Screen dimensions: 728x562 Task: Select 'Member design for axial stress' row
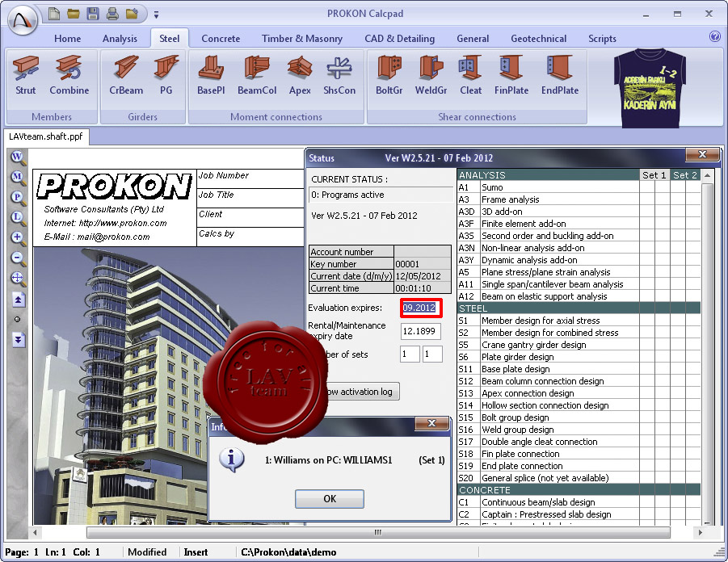(579, 321)
